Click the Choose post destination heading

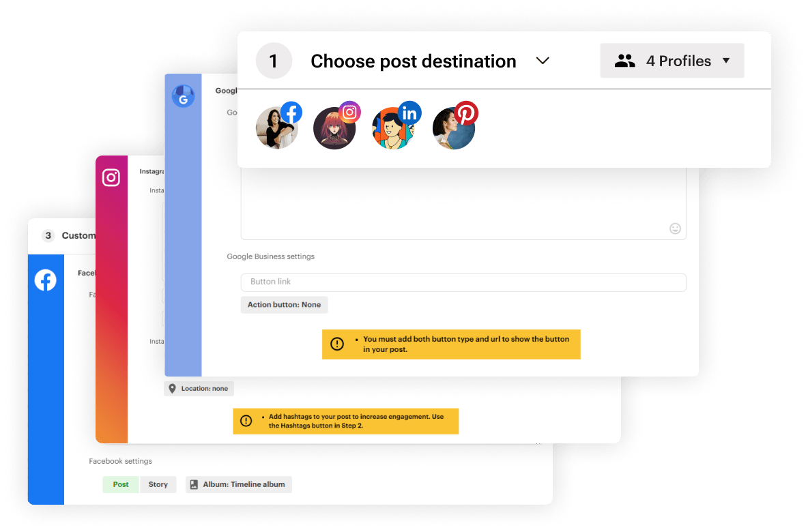click(x=414, y=61)
